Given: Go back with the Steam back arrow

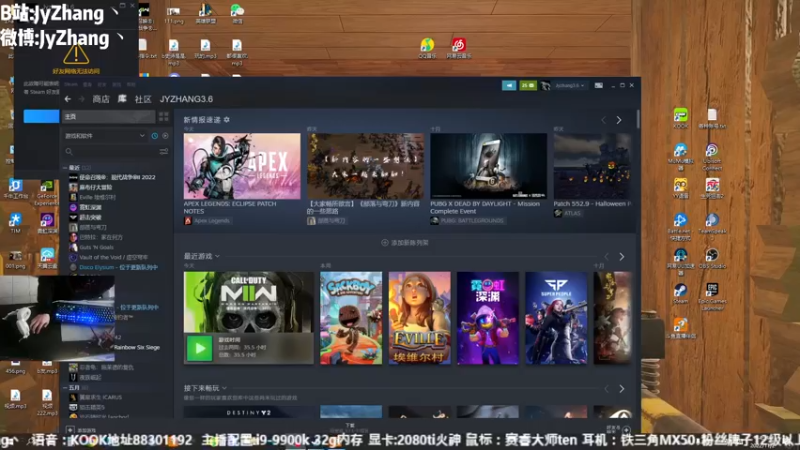Looking at the screenshot, I should (68, 99).
